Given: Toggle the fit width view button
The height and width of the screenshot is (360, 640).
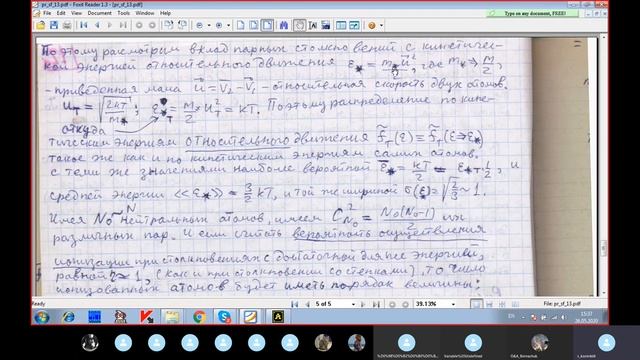Looking at the screenshot, I should point(267,25).
